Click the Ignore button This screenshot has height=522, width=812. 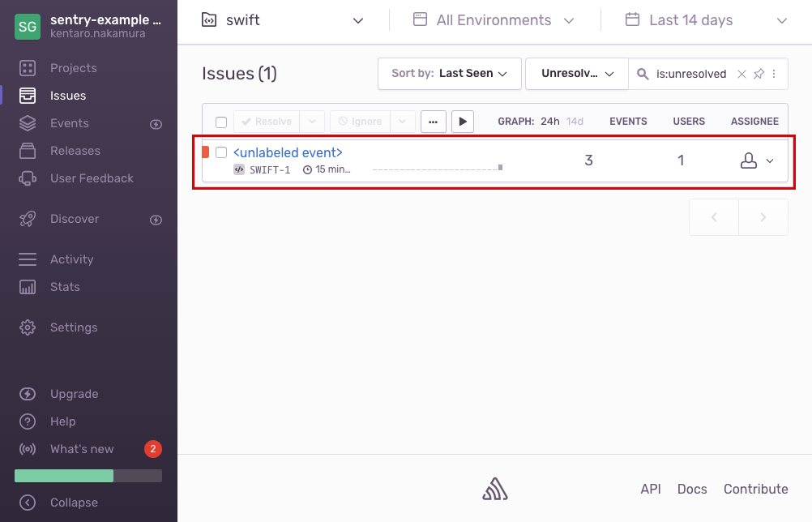pos(361,122)
